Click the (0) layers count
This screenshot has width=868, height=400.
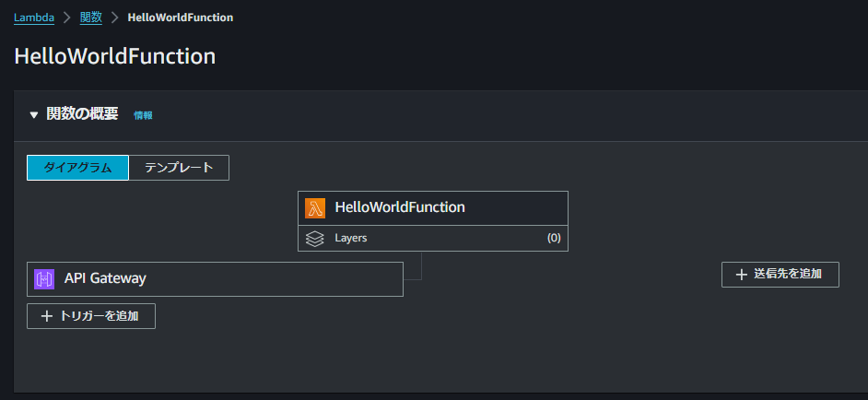click(x=554, y=238)
